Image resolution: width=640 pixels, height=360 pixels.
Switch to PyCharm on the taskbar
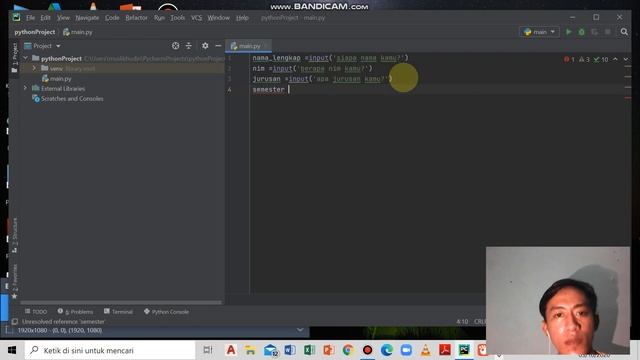point(464,350)
